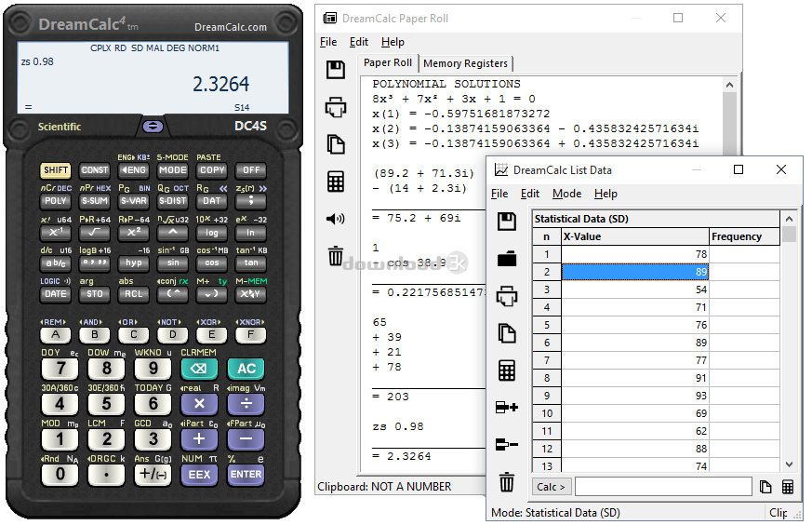Select the highlighted X-Value cell 89 in row 2
This screenshot has height=525, width=812.
[x=635, y=272]
